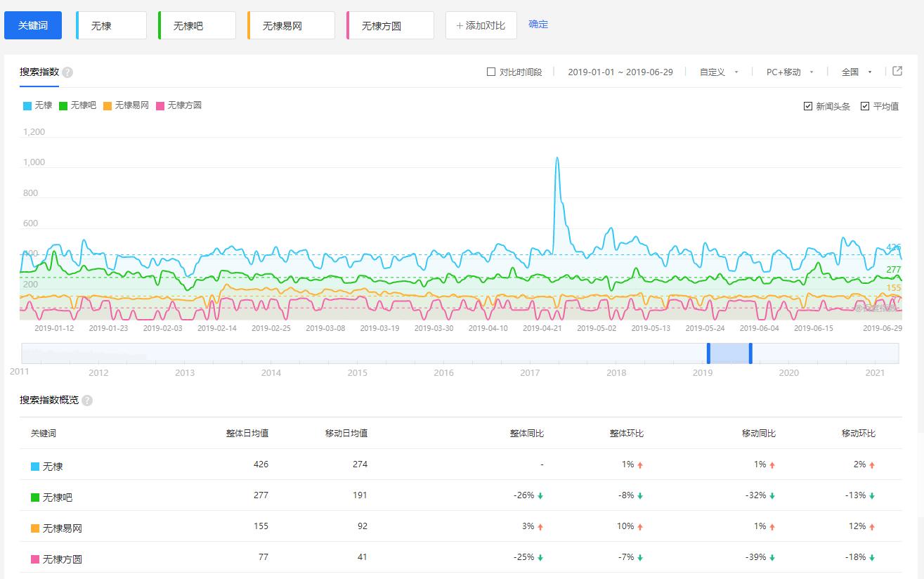Uncheck the 平均值 checkbox
924x579 pixels.
[865, 106]
